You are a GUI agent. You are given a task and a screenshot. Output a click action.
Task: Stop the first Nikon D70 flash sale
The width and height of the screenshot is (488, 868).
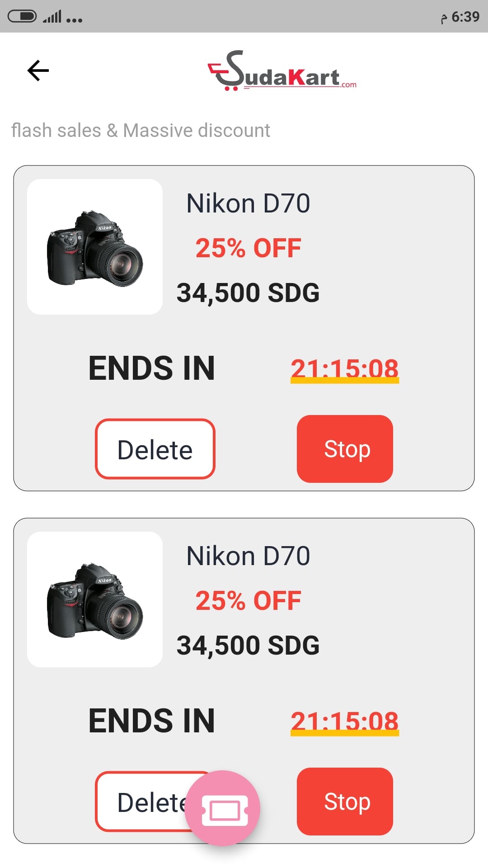point(345,449)
